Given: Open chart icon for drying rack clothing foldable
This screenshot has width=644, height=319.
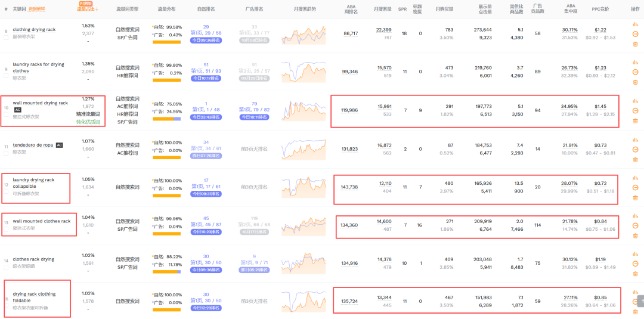Looking at the screenshot, I should coord(636,292).
